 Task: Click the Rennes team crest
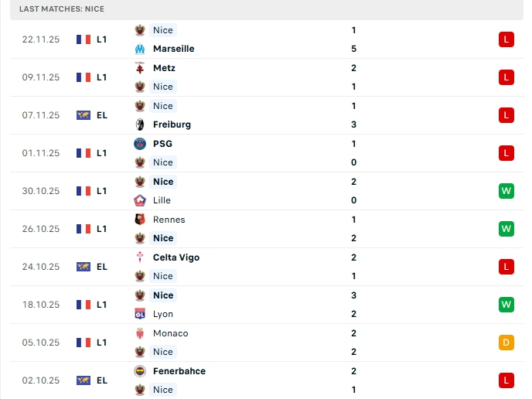[x=140, y=220]
